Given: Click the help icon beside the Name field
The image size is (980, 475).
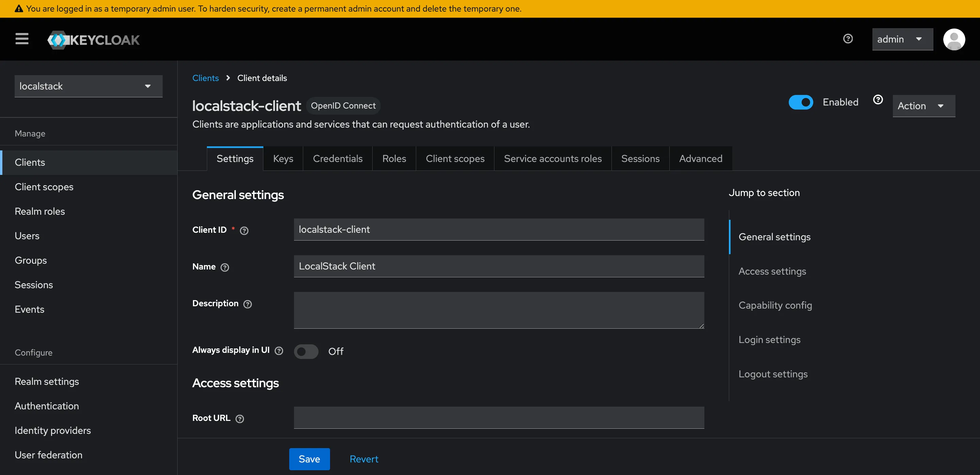Looking at the screenshot, I should (225, 267).
